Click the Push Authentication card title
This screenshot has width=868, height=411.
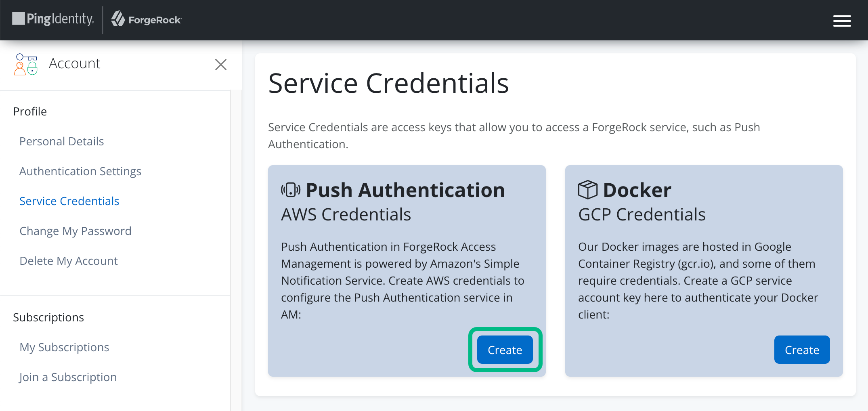click(405, 190)
